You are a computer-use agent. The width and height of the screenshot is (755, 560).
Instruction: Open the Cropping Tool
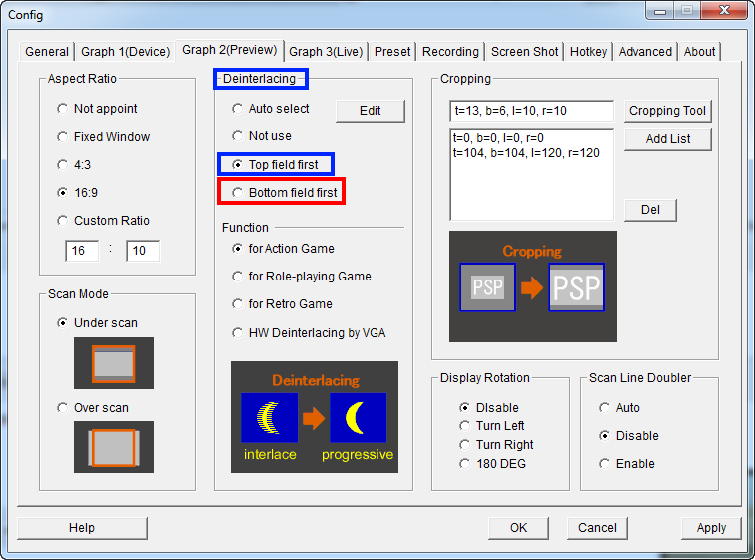[667, 111]
